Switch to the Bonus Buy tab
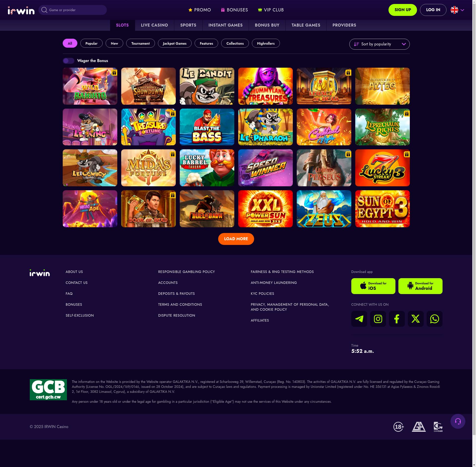The width and height of the screenshot is (476, 467). tap(267, 25)
